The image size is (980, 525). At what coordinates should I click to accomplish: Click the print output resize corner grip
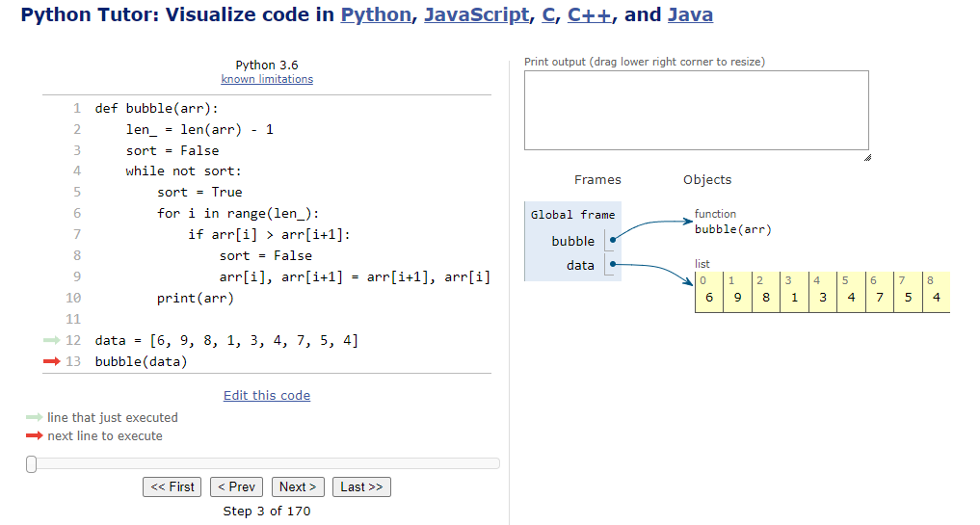point(867,158)
